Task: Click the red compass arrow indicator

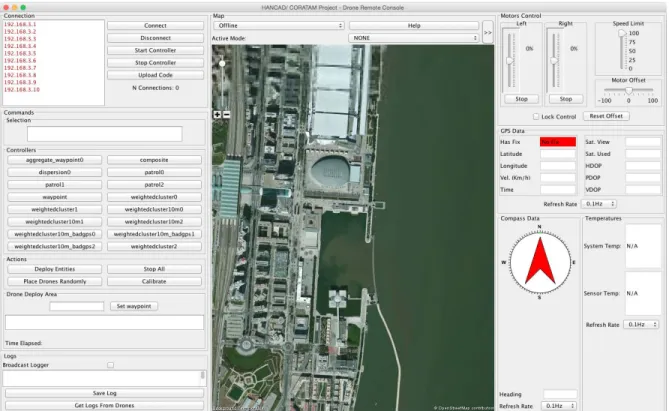Action: point(540,261)
